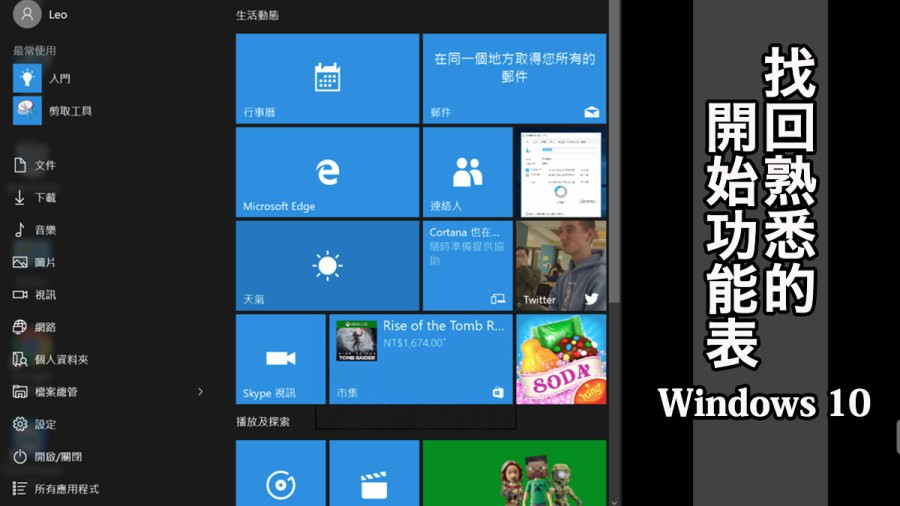Open the Groove music disc tile
This screenshot has width=900, height=506.
click(x=281, y=473)
